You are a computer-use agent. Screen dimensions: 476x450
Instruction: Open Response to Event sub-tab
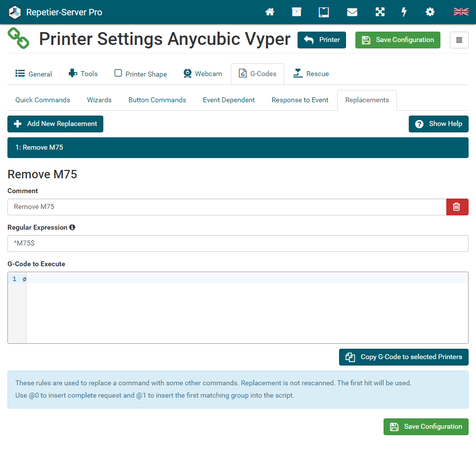coord(300,100)
